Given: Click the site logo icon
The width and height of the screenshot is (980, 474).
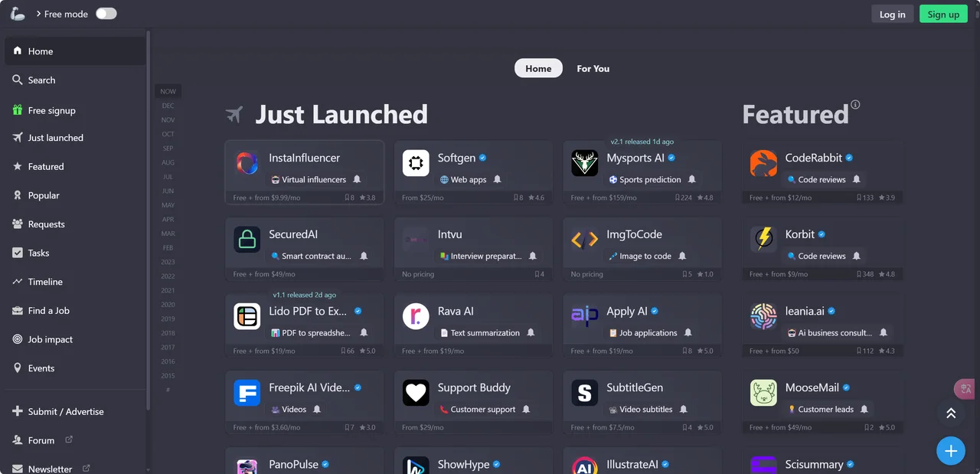Looking at the screenshot, I should 18,14.
